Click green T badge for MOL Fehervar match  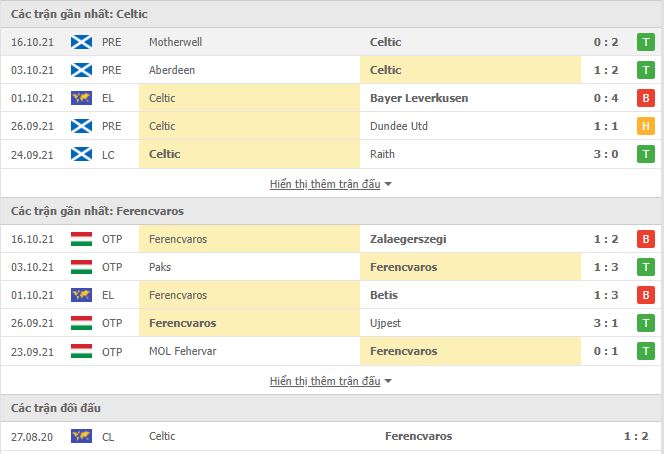point(646,351)
